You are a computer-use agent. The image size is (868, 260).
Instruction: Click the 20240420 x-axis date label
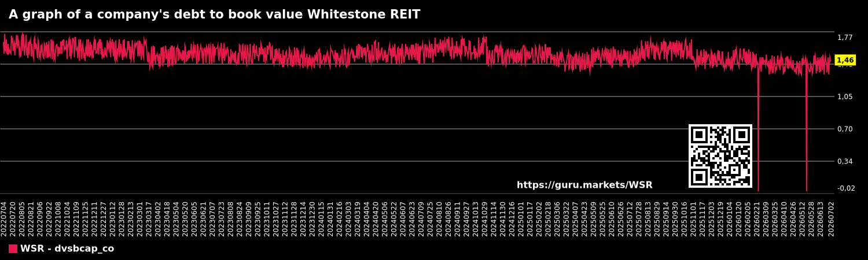coord(376,218)
